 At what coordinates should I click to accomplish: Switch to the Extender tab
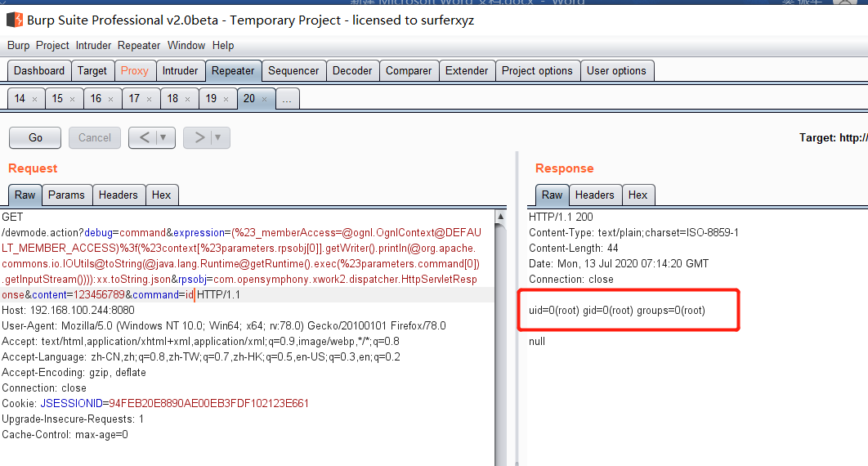(x=467, y=71)
